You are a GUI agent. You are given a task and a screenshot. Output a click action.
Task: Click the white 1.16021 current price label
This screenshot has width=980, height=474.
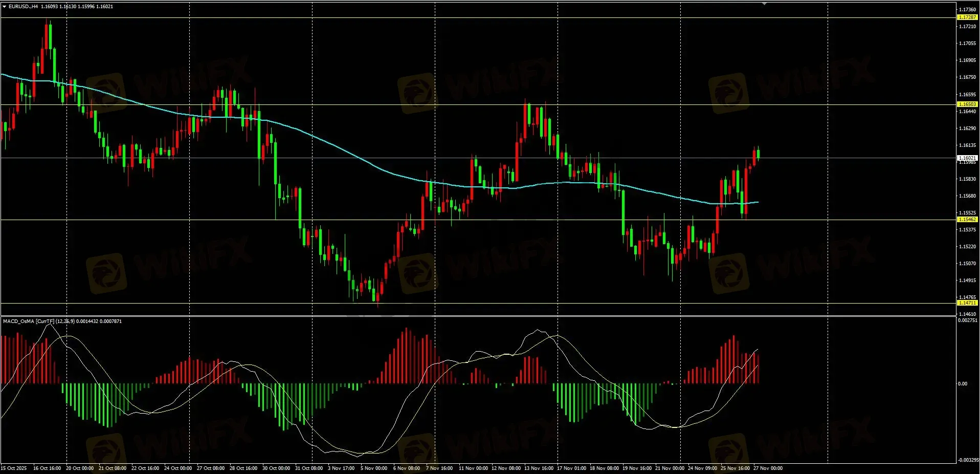click(x=967, y=158)
